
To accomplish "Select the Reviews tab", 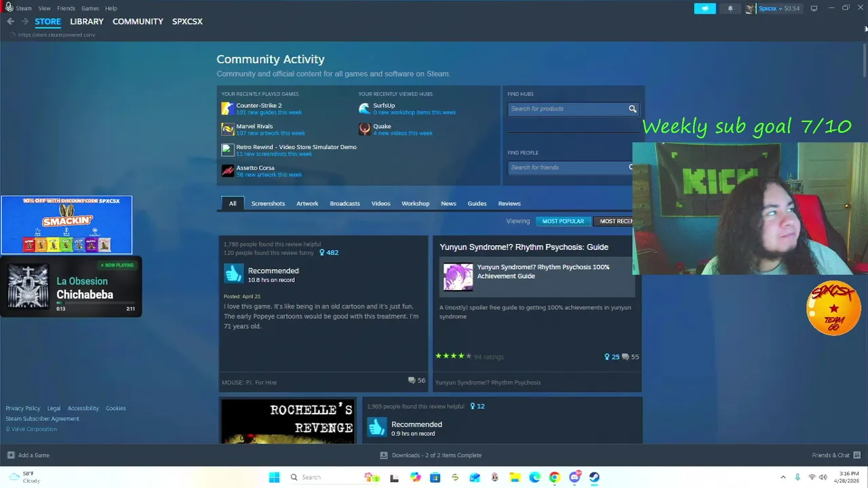I will 509,203.
